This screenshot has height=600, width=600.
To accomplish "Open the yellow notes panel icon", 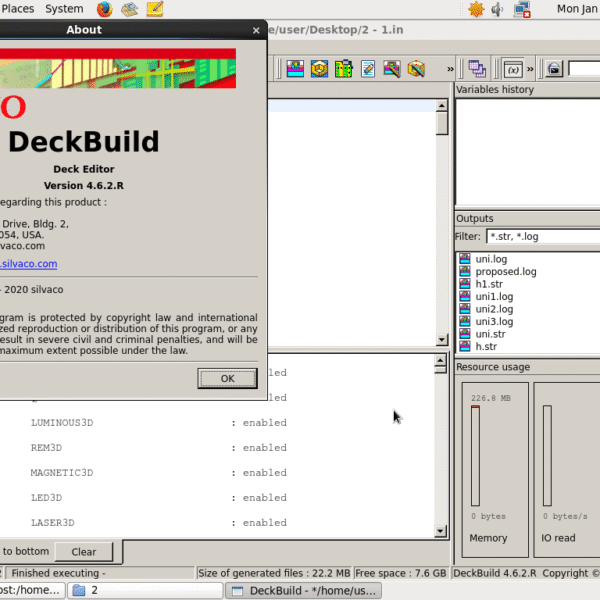I will click(155, 9).
